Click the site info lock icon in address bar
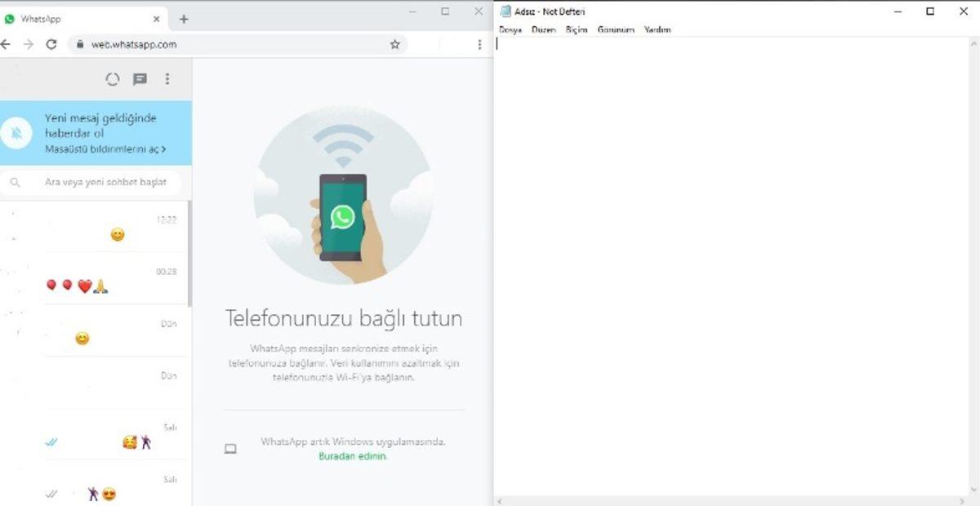Image resolution: width=980 pixels, height=506 pixels. tap(79, 44)
